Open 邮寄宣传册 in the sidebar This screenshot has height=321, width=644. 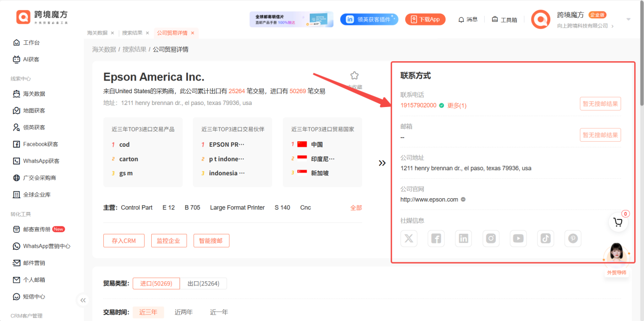click(x=39, y=229)
